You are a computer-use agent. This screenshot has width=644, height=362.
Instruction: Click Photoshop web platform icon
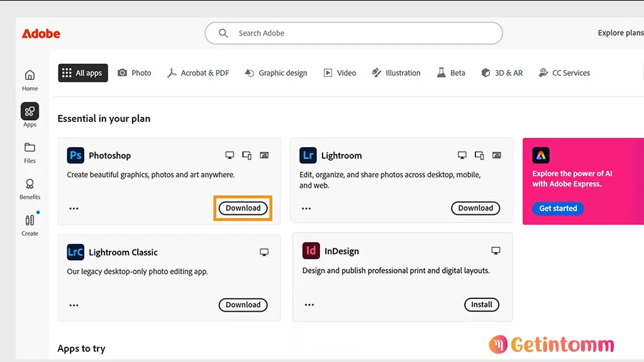264,155
